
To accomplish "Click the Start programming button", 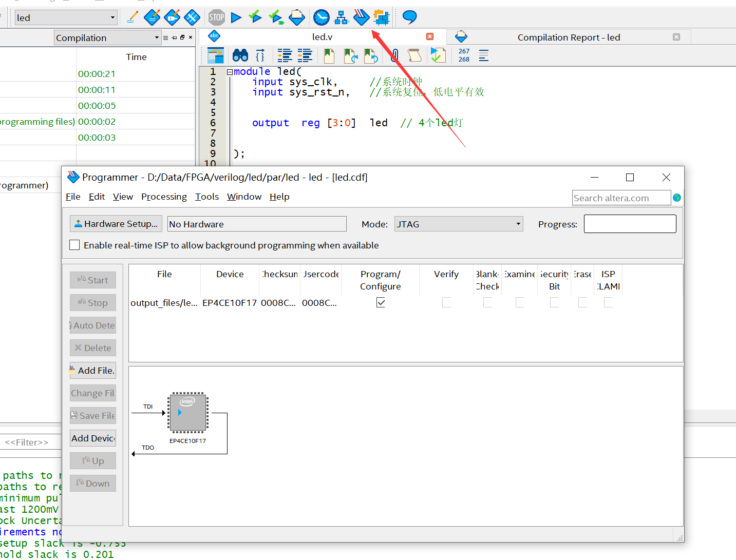I will 93,280.
